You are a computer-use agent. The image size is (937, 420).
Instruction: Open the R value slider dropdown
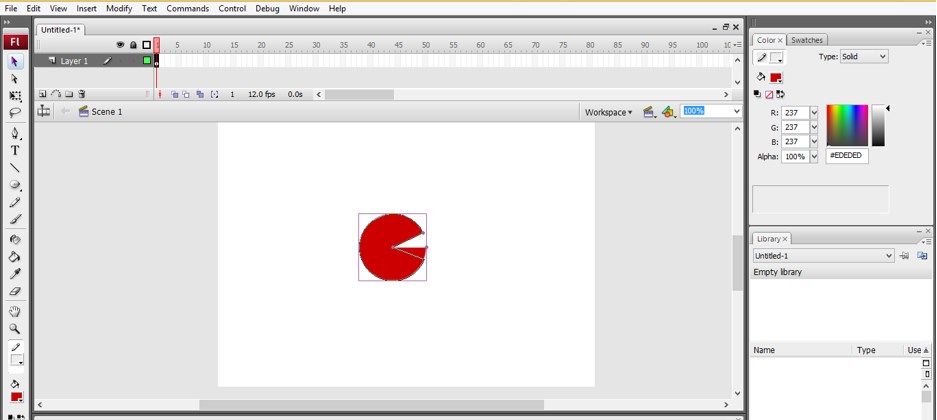(x=813, y=112)
